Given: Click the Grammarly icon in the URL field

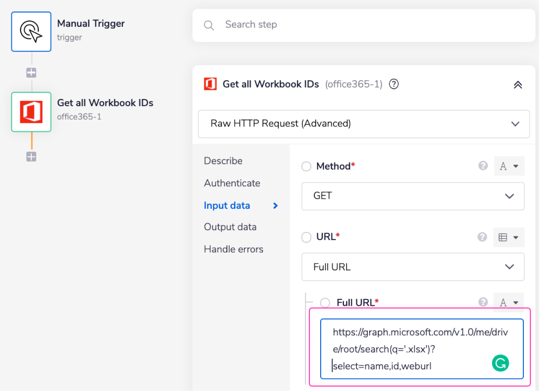Looking at the screenshot, I should [x=500, y=363].
